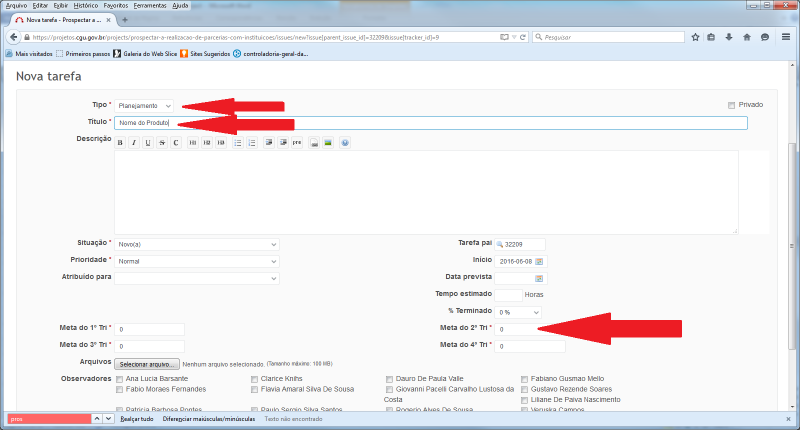The height and width of the screenshot is (430, 800).
Task: Open the % Terminado dropdown
Action: pyautogui.click(x=517, y=312)
